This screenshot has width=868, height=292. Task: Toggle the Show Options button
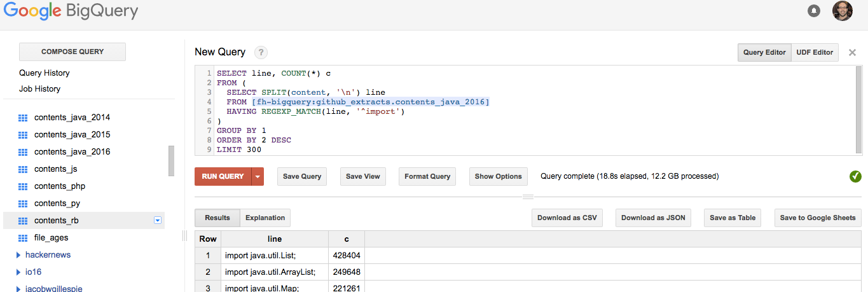[499, 176]
